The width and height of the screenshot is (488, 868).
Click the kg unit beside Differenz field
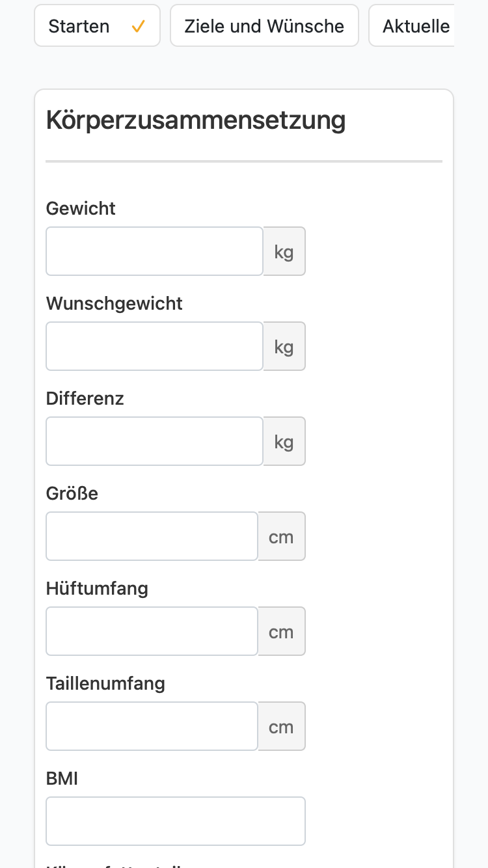[x=284, y=441]
